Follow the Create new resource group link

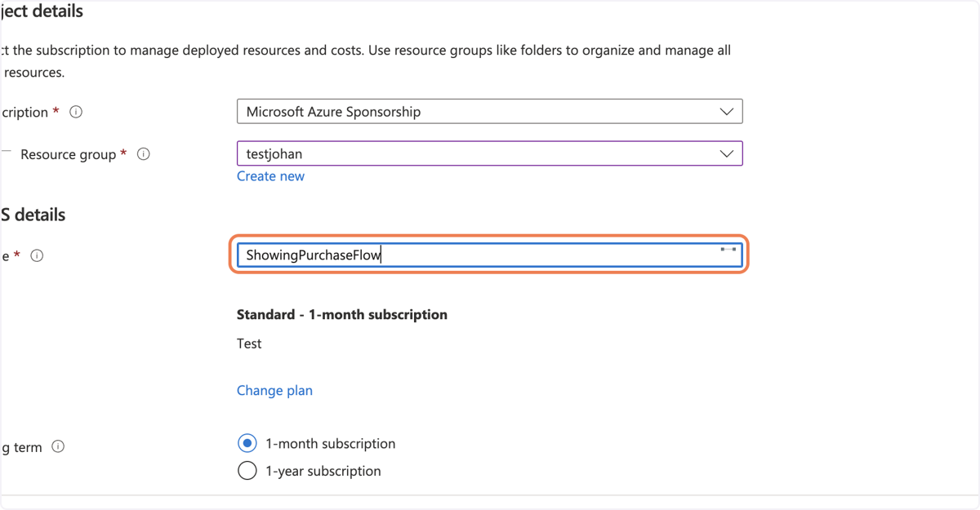pos(270,176)
